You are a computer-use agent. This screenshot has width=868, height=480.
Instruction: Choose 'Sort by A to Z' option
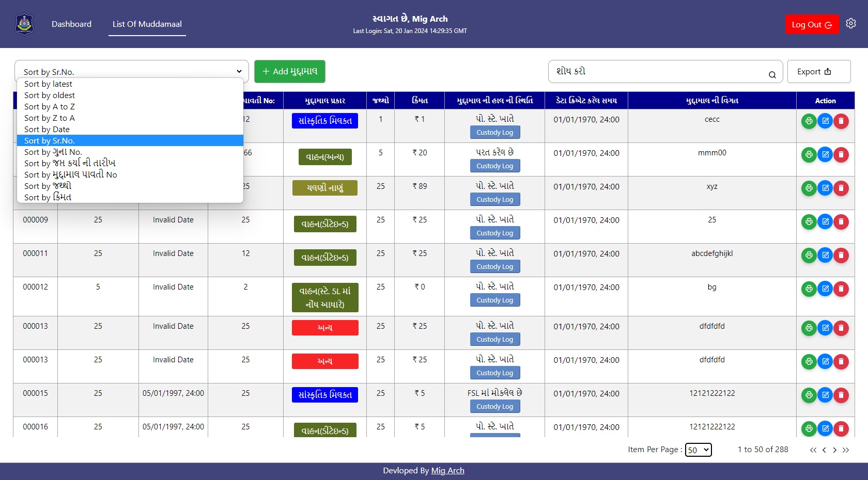pyautogui.click(x=50, y=107)
